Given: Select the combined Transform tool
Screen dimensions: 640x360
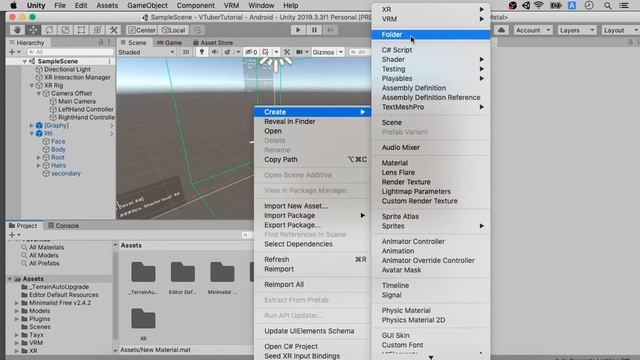Looking at the screenshot, I should tap(98, 30).
